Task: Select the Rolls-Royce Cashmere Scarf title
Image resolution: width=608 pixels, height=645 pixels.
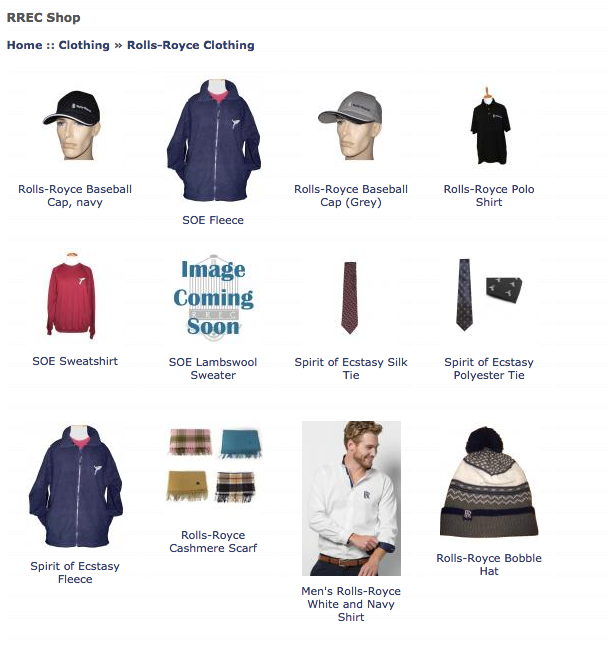Action: [213, 541]
